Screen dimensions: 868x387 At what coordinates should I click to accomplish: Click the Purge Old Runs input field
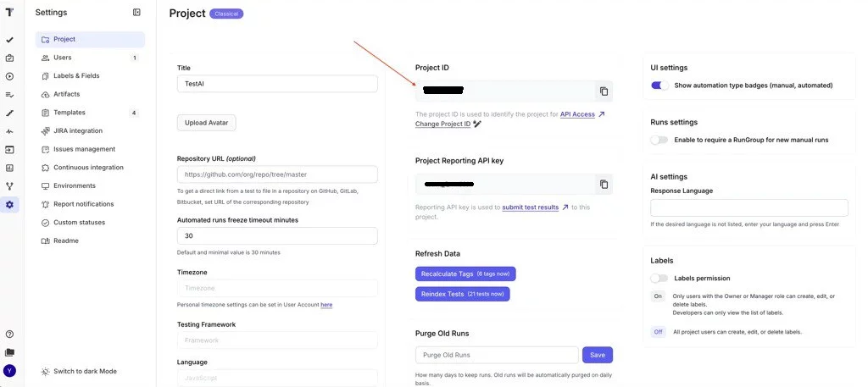click(x=497, y=355)
